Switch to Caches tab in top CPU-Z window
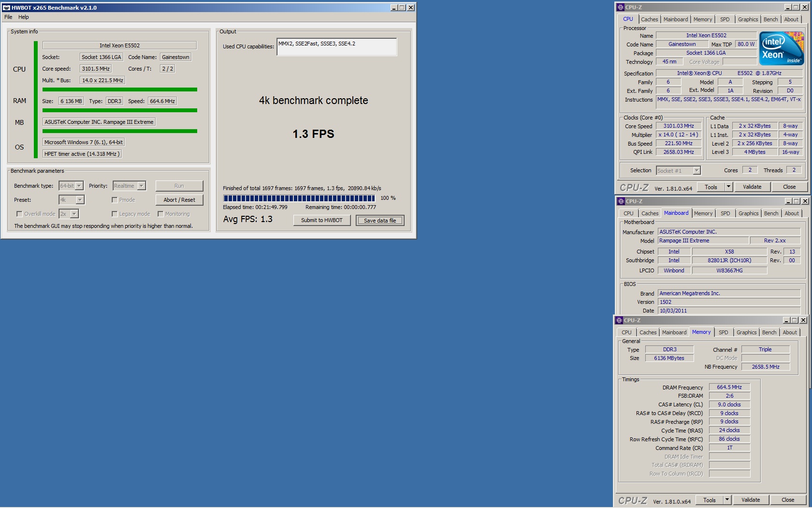812x508 pixels. pyautogui.click(x=650, y=19)
